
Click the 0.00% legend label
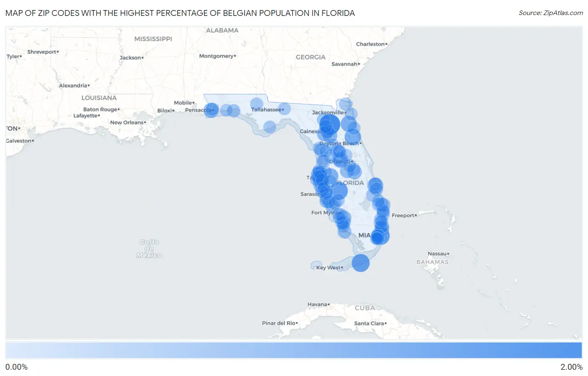pos(16,367)
